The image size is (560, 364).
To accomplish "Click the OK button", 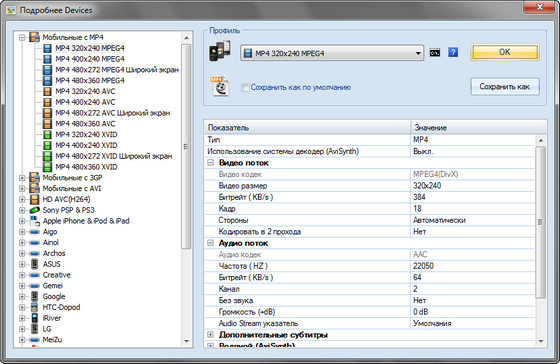I will 505,52.
